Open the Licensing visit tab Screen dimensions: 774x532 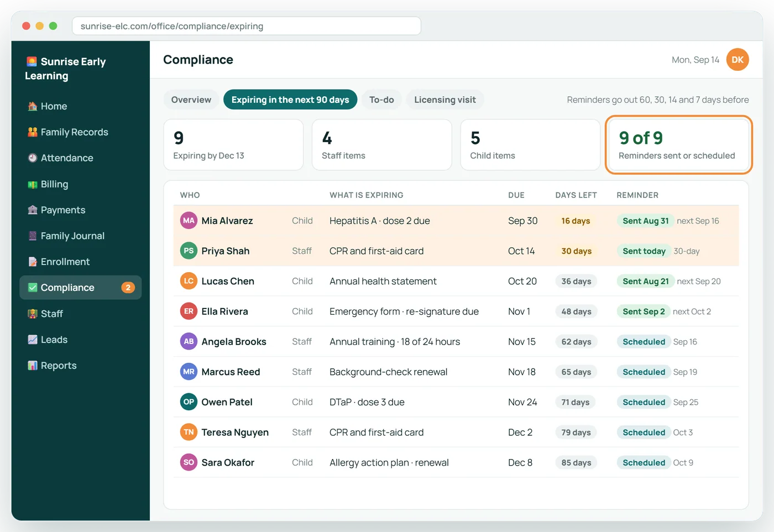445,100
